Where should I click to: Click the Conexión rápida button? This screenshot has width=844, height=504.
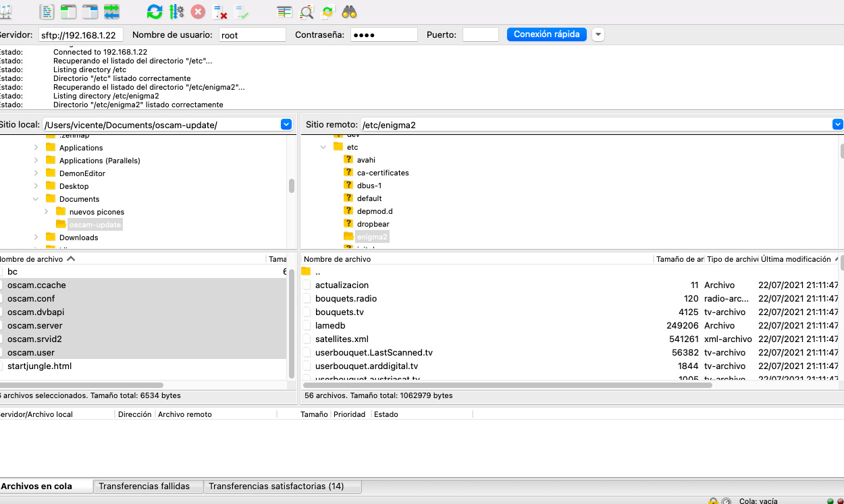click(x=546, y=34)
